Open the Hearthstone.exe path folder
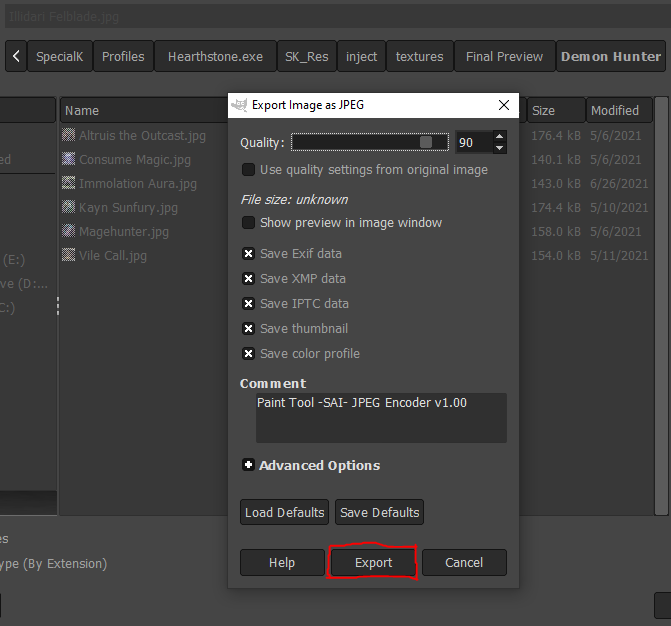671x626 pixels. (x=215, y=57)
